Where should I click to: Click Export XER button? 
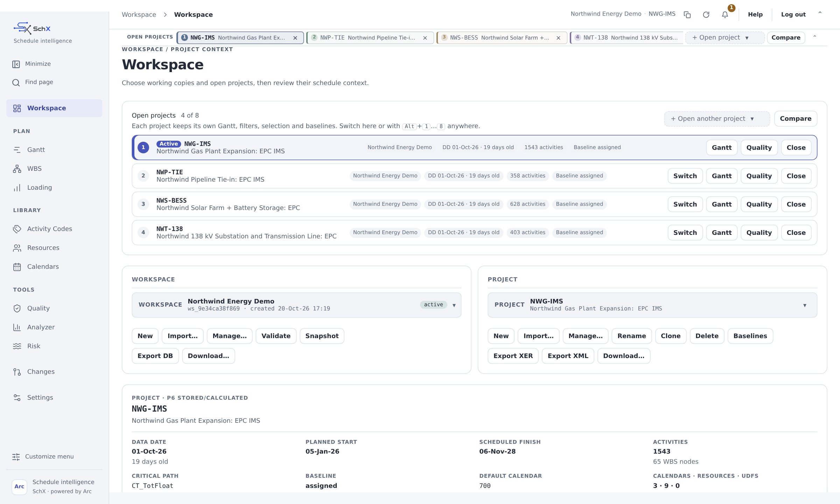point(513,356)
